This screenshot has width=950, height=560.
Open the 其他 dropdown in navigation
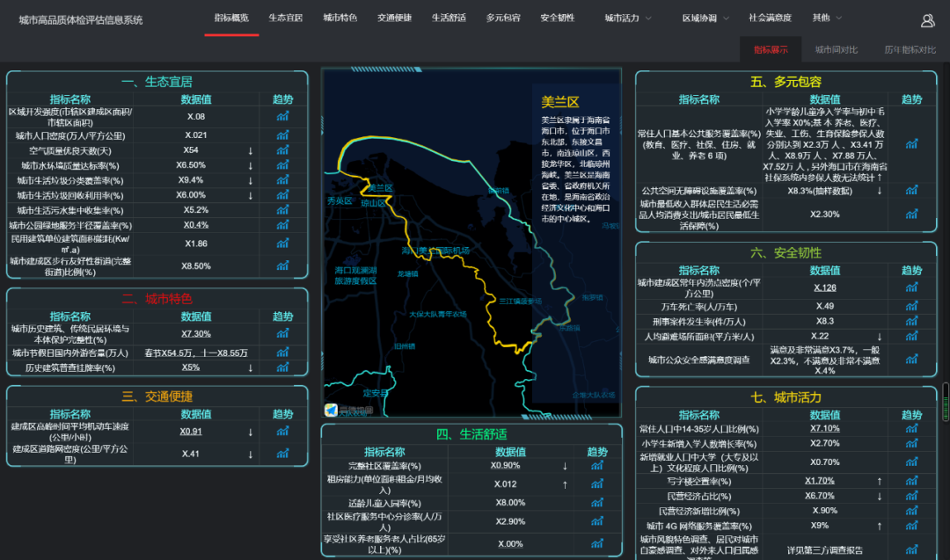(827, 18)
